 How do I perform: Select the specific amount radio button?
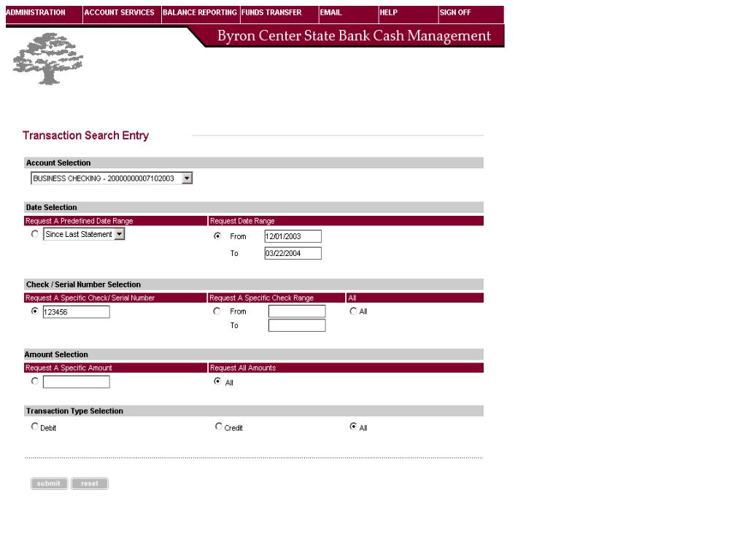click(35, 381)
